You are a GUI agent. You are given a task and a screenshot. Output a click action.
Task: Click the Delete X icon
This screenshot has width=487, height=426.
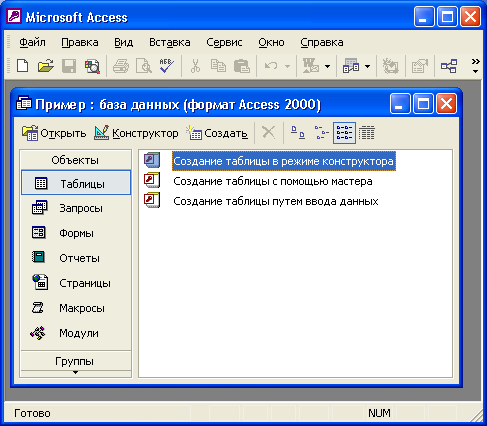tap(268, 132)
